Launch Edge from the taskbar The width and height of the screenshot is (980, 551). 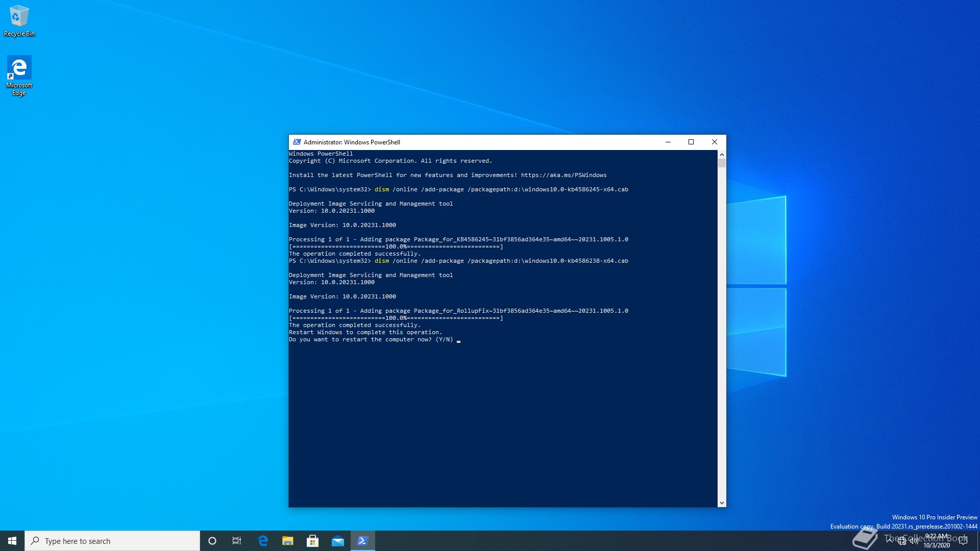(263, 541)
